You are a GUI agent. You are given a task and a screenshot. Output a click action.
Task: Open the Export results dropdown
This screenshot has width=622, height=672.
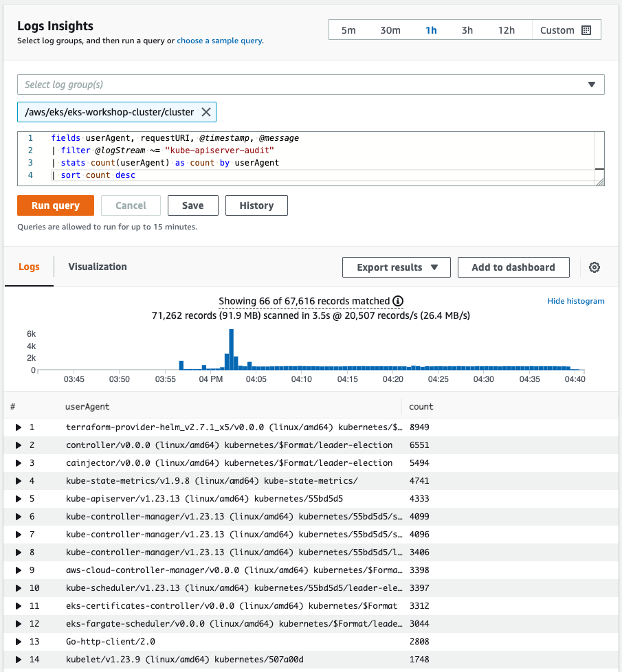click(396, 267)
